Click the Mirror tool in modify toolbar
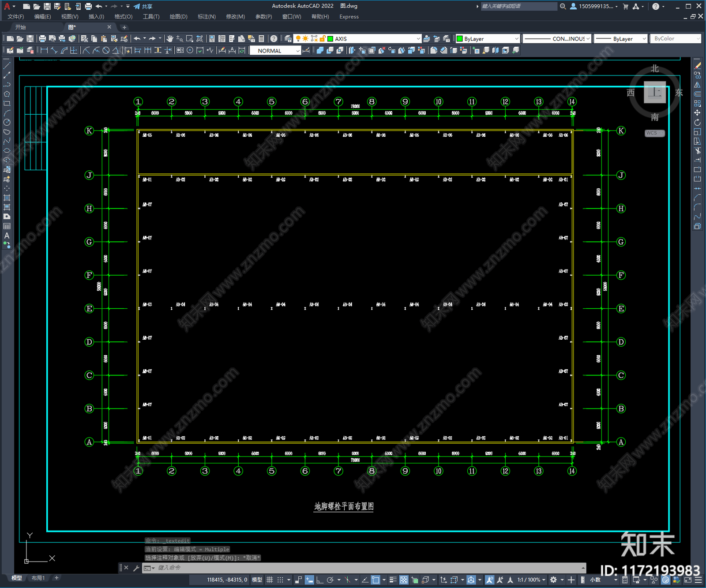Screen dimensions: 706x588 coord(698,84)
